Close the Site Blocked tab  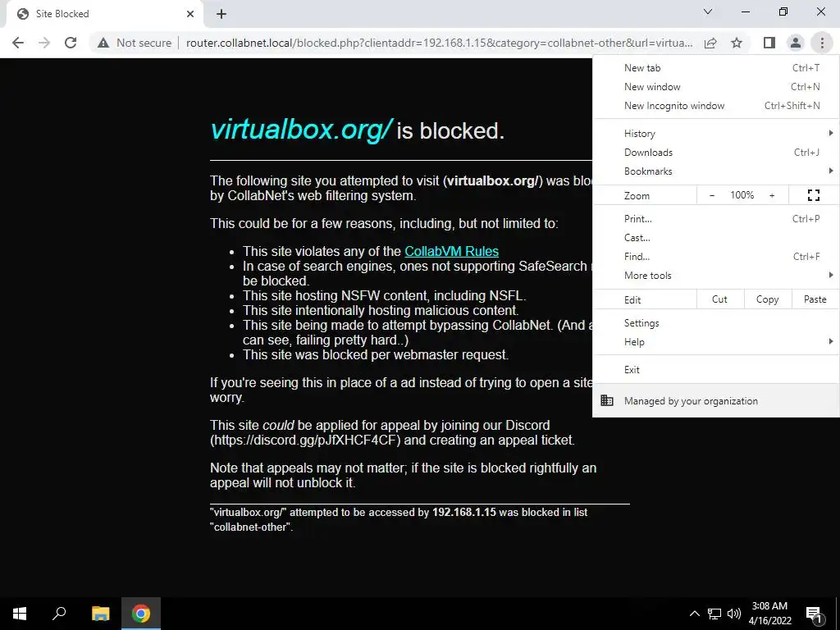click(x=190, y=14)
